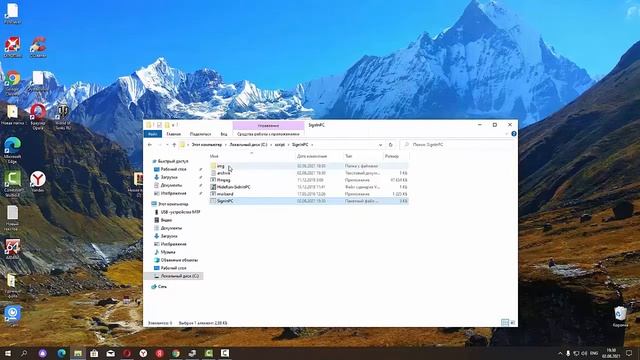
Task: Open the Поделиться ribbon tab
Action: [x=200, y=134]
